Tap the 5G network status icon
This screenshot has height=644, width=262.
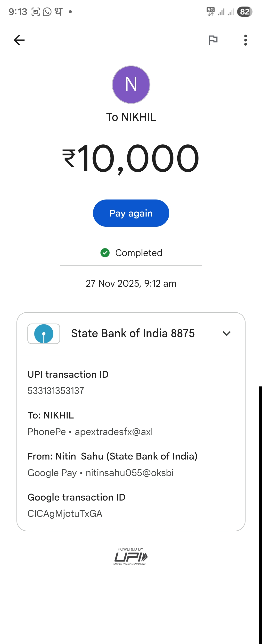pos(211,11)
